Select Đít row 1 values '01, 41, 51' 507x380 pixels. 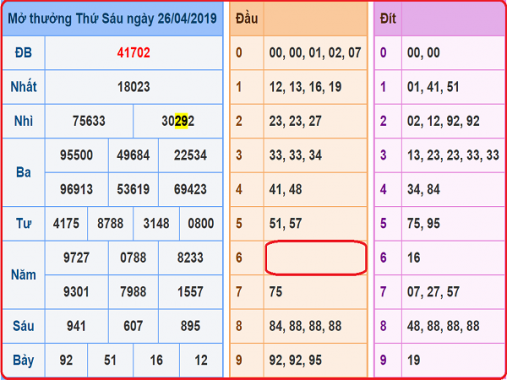click(433, 87)
